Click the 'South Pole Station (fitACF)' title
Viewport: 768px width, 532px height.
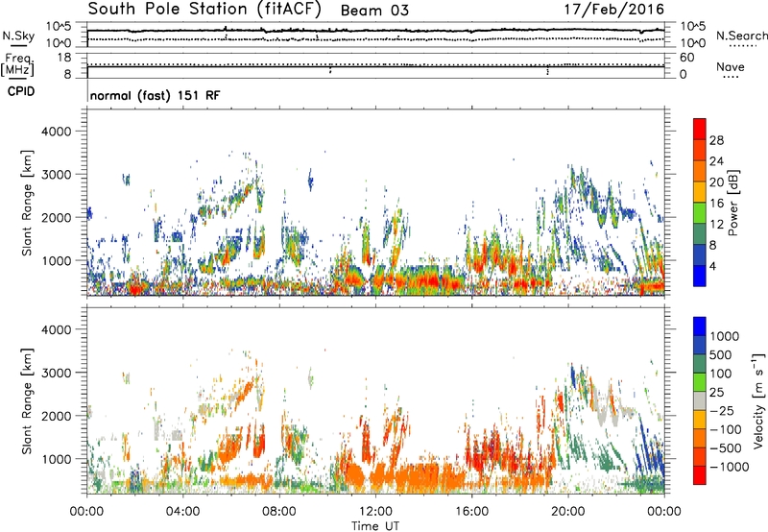204,10
